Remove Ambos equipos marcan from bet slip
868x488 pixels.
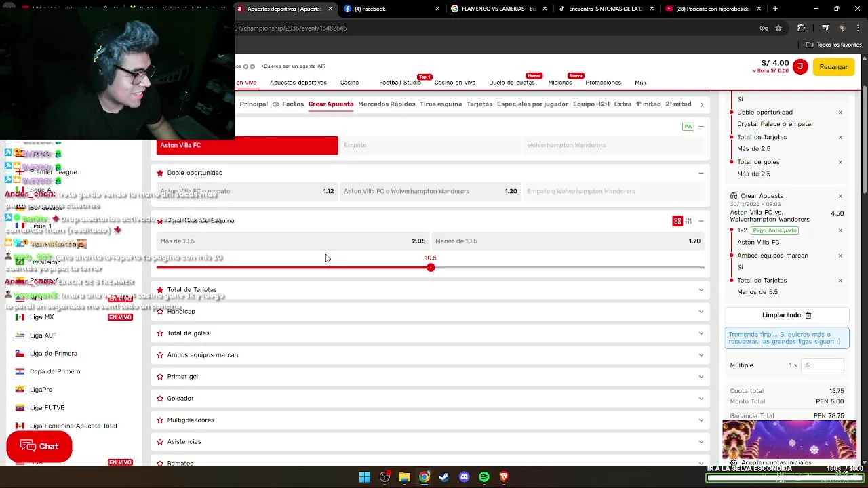pyautogui.click(x=840, y=256)
